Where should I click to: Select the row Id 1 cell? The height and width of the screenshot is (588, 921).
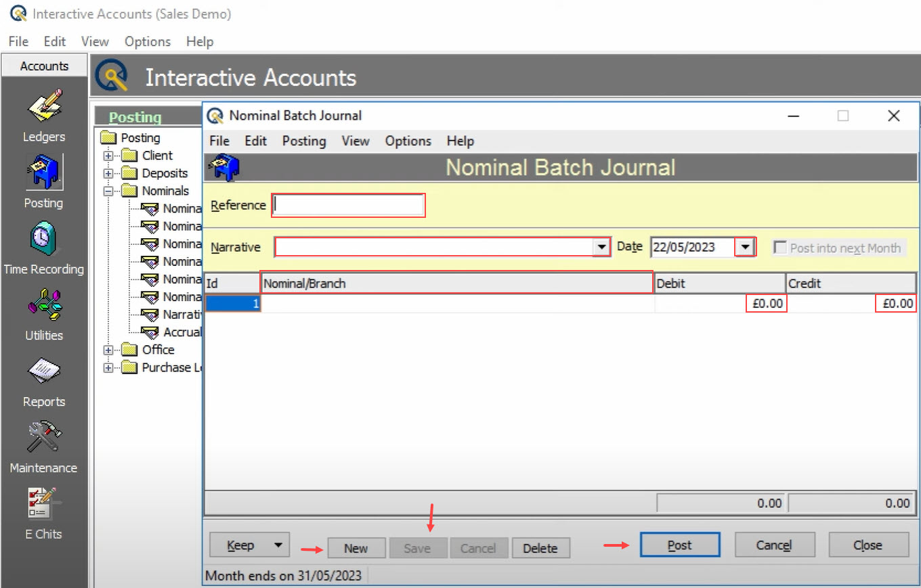232,304
